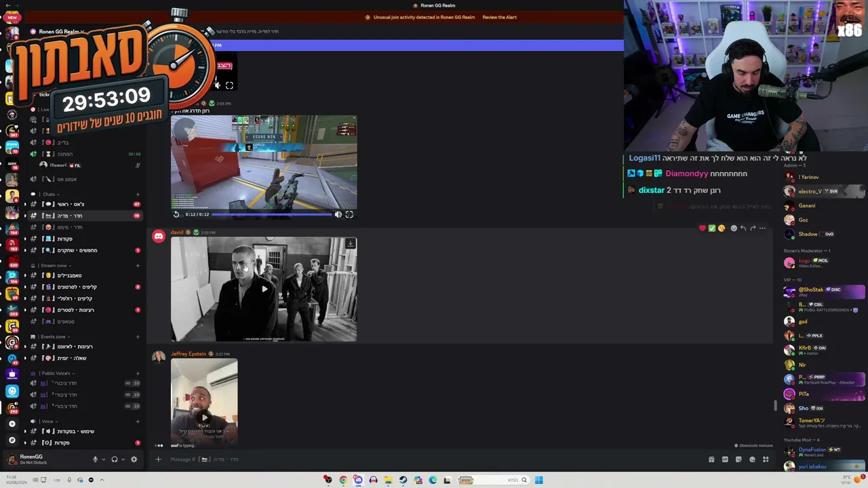
Task: Forward david's message
Action: click(753, 228)
